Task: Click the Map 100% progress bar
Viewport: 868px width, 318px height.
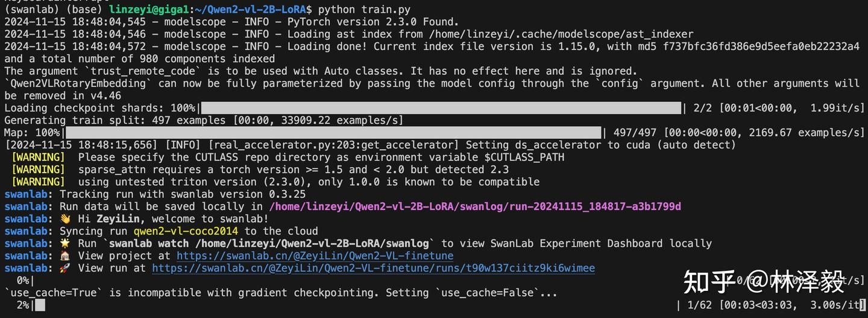Action: click(333, 133)
